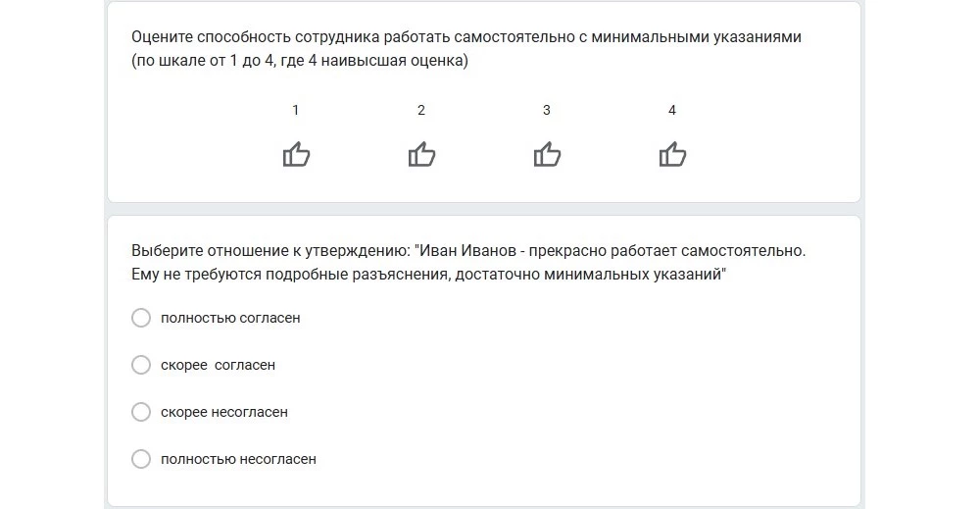Rate with the thumbs-up under number 1
The height and width of the screenshot is (509, 980).
296,155
